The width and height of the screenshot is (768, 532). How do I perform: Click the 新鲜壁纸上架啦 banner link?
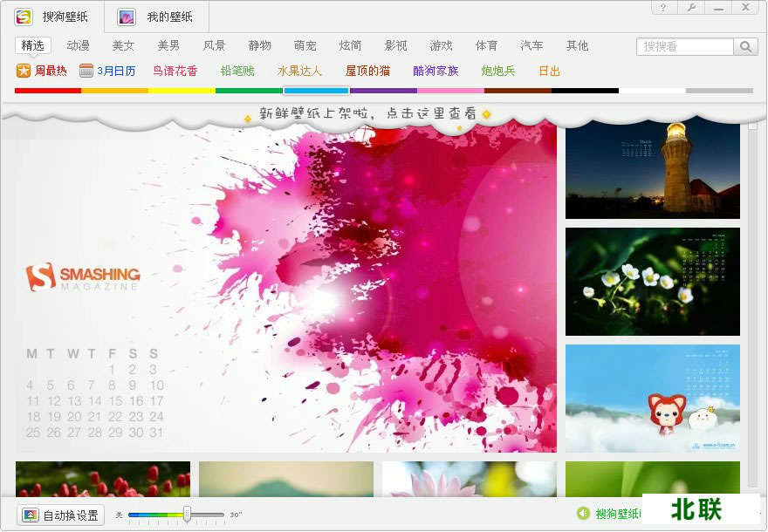tap(367, 113)
